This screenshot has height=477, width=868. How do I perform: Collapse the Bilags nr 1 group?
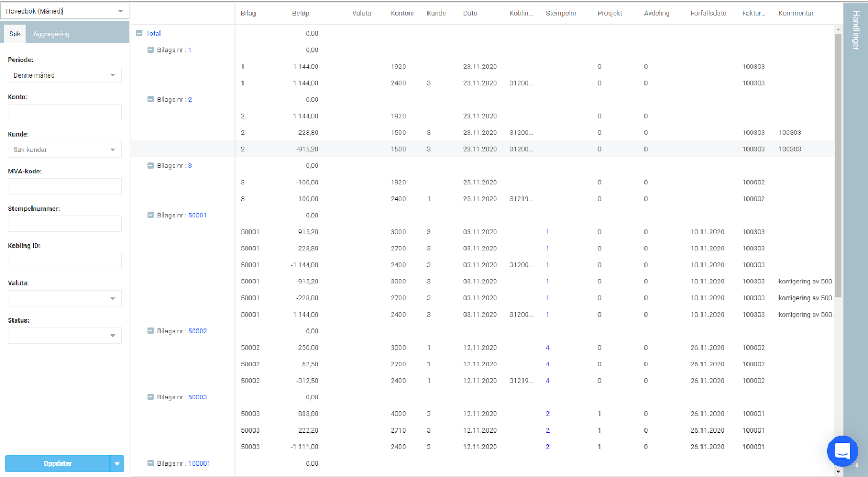click(x=150, y=50)
